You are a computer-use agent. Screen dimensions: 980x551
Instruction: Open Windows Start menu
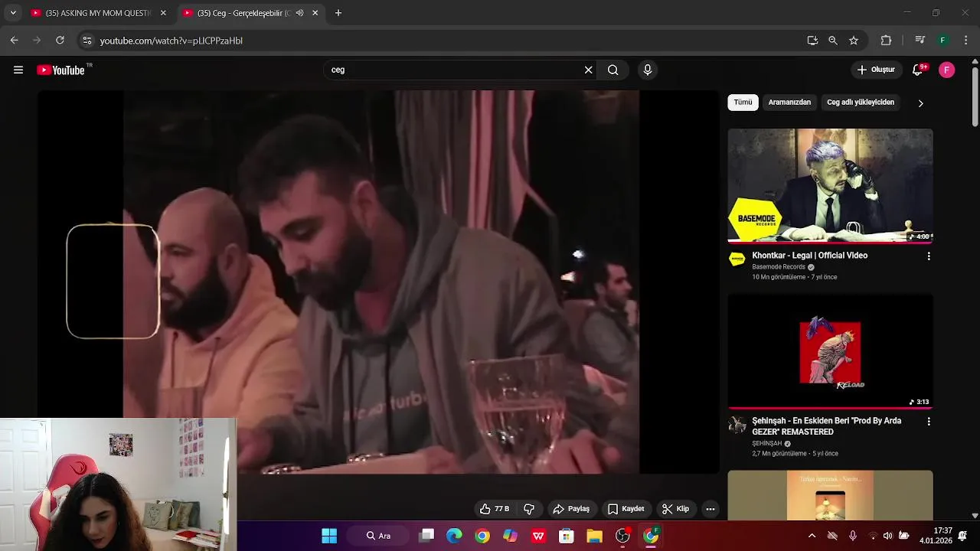pos(329,536)
